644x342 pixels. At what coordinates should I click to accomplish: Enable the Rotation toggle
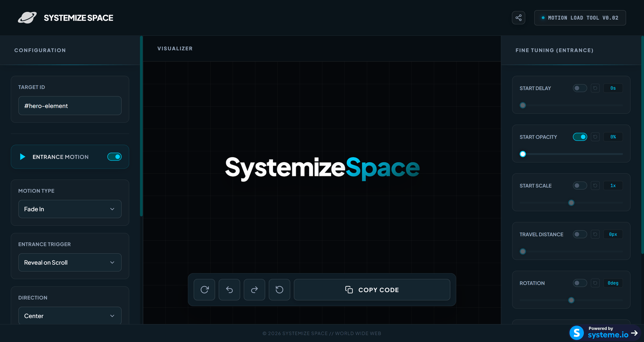(x=580, y=283)
